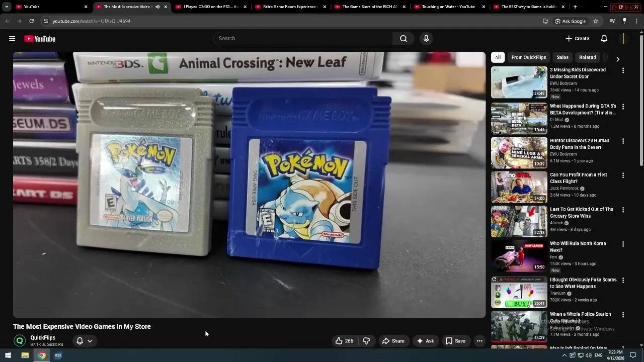The image size is (644, 362).
Task: Open the Windows notification center
Action: point(633,355)
